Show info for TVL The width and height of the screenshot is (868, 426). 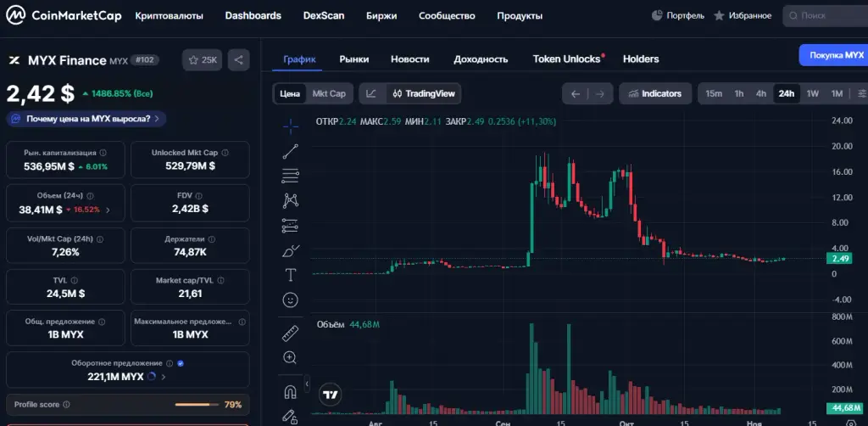(75, 280)
